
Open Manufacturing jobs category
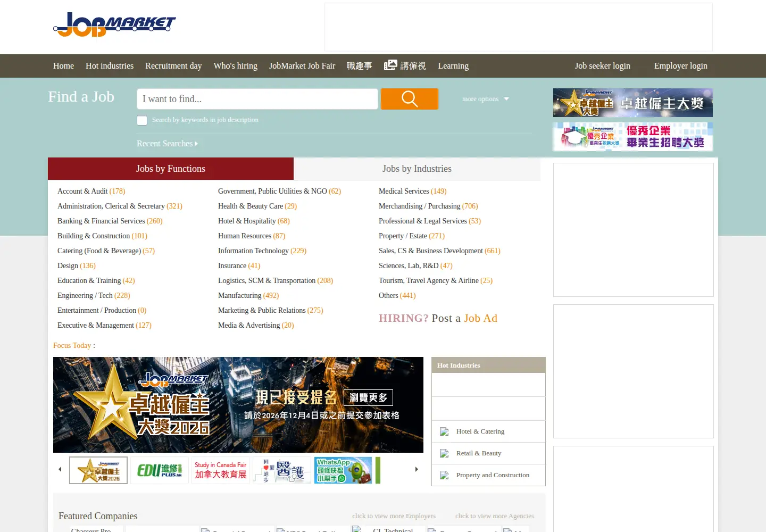248,295
